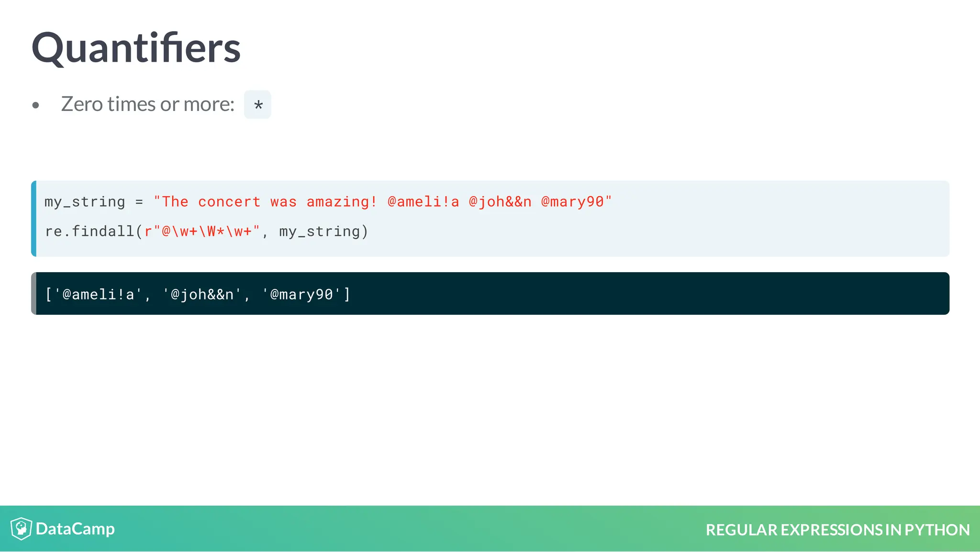Click the equals sign in assignment
980x552 pixels.
click(x=139, y=202)
